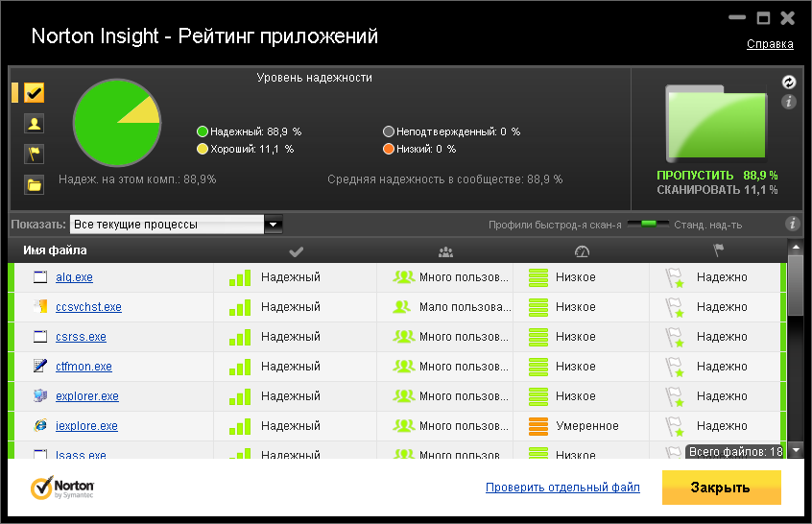Click the orange resource icon for iexplore.exe
Screen dimensions: 812x524
(538, 425)
